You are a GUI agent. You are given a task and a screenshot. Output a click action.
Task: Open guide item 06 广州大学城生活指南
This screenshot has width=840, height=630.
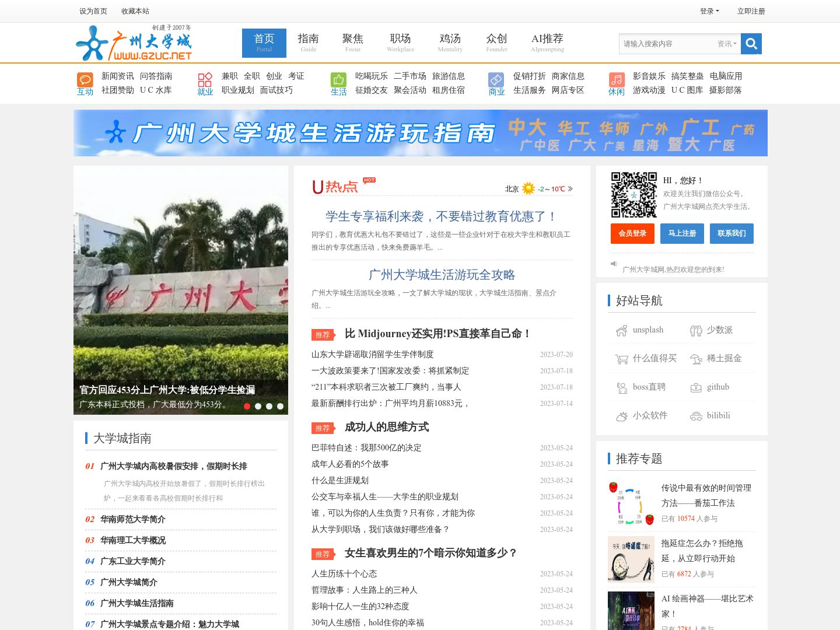137,603
